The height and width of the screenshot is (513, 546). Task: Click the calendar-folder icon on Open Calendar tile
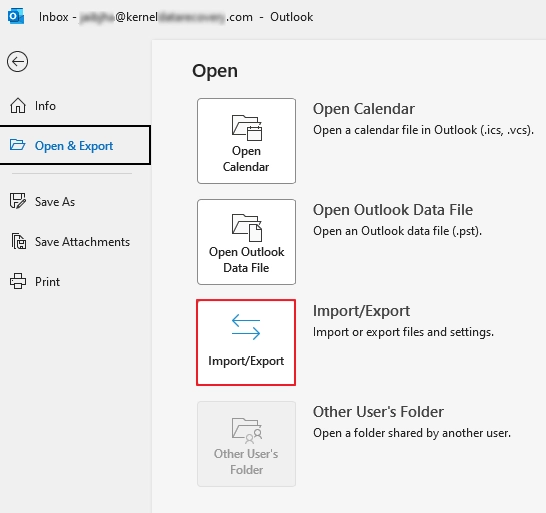point(247,127)
